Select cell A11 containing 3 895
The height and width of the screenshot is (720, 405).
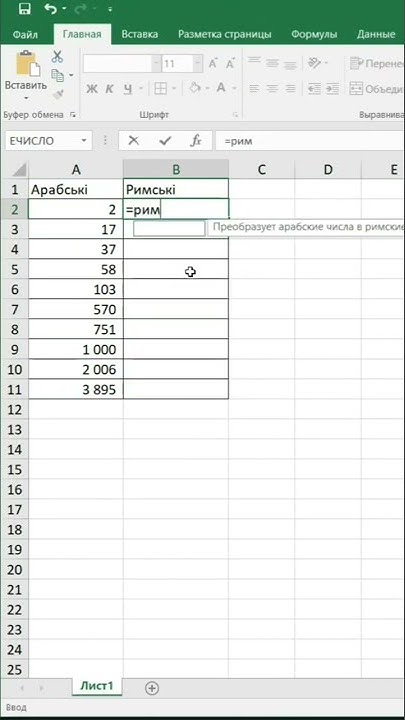(76, 389)
